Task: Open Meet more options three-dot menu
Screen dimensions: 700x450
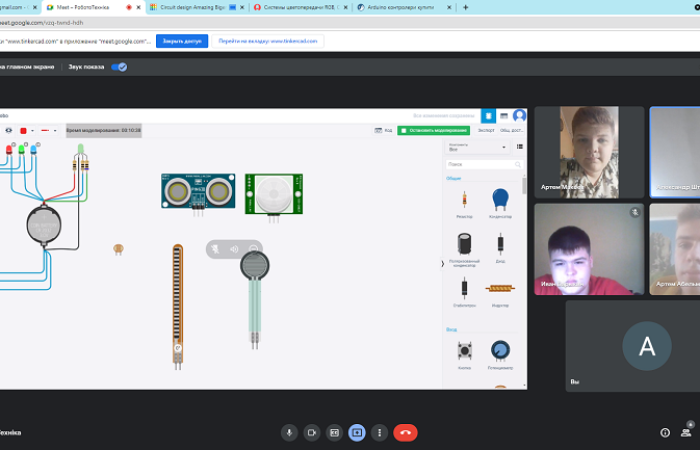Action: pyautogui.click(x=379, y=432)
